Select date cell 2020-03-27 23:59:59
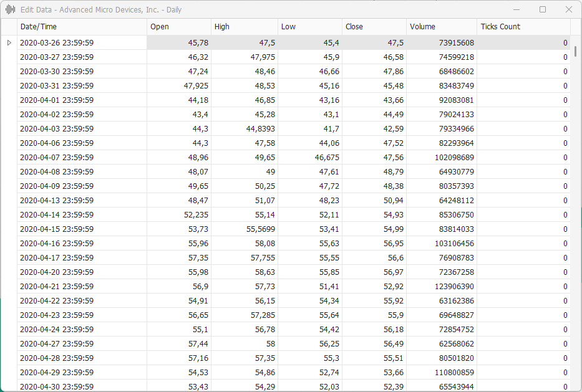582x392 pixels. pos(82,57)
